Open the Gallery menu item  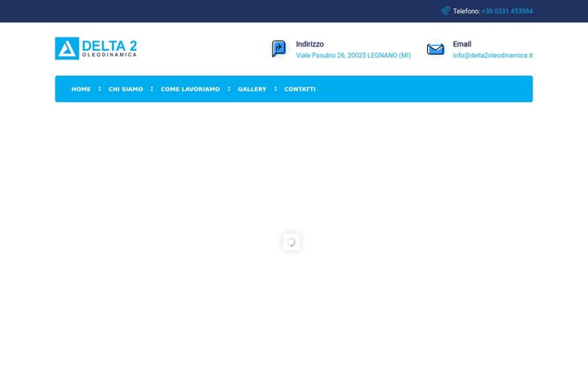tap(252, 89)
